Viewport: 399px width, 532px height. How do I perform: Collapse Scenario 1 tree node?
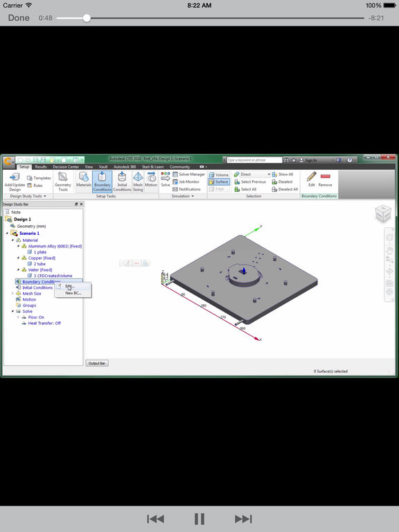(x=8, y=233)
